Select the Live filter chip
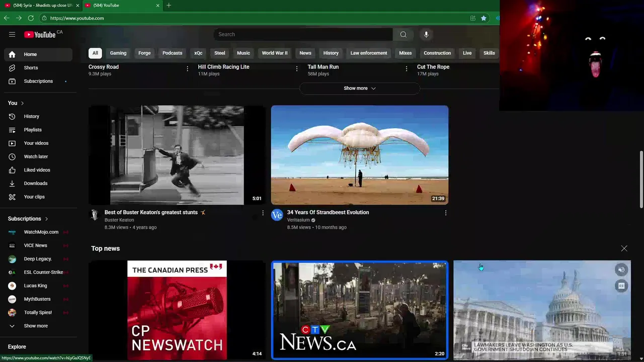Screen dimensions: 644x362 (467, 53)
